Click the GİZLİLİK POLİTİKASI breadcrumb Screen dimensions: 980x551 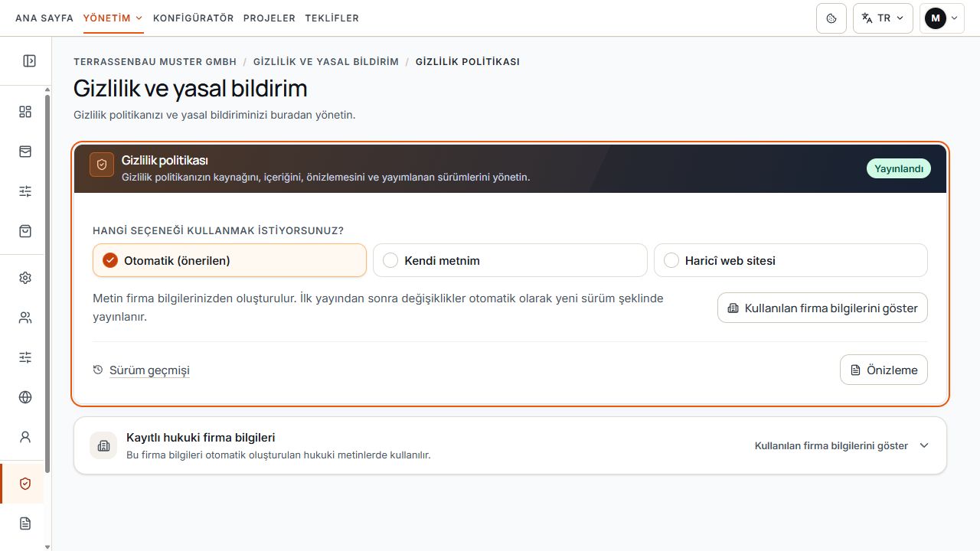[x=468, y=61]
